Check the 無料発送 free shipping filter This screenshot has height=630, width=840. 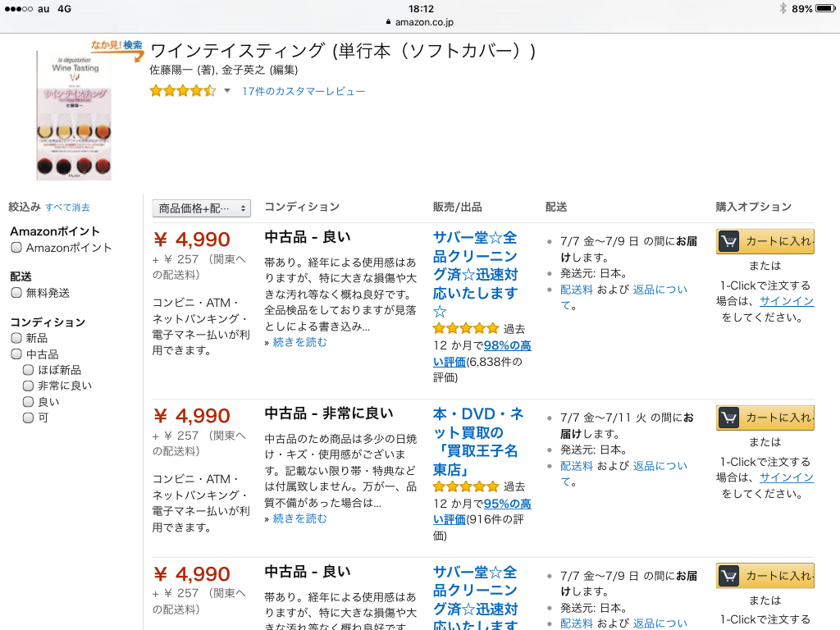[16, 293]
